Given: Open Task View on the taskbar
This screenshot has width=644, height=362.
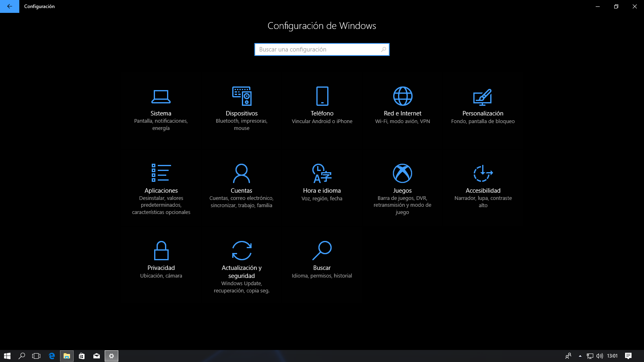Looking at the screenshot, I should click(36, 356).
